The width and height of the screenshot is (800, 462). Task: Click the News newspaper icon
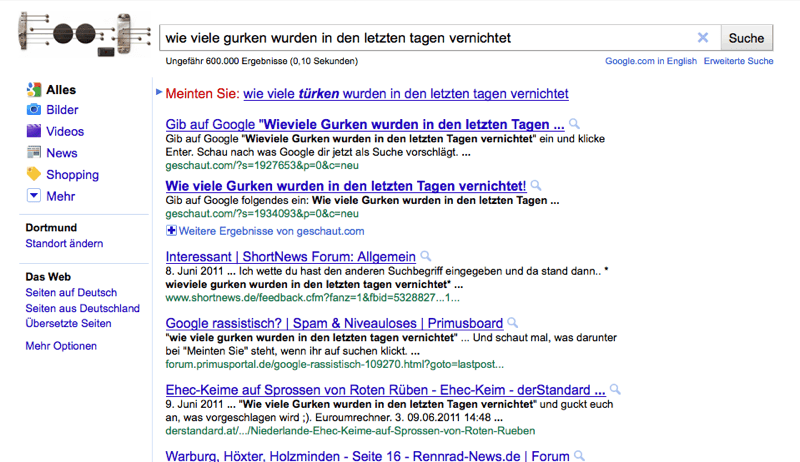pyautogui.click(x=34, y=152)
